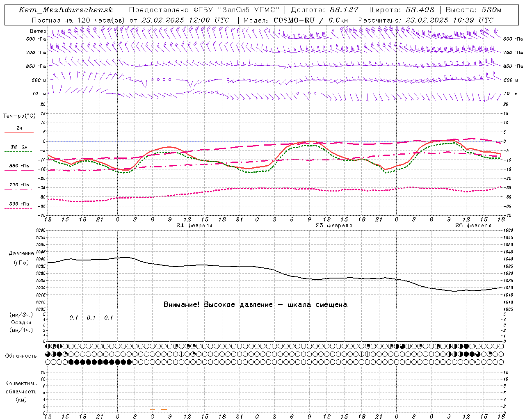Click the 25 февраля date label

[334, 226]
